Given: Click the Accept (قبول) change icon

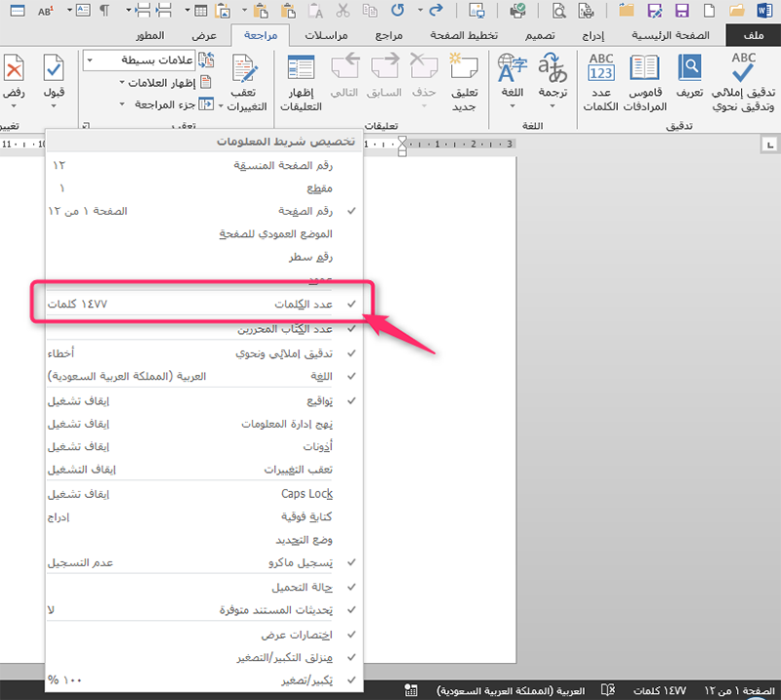Looking at the screenshot, I should pos(55,83).
